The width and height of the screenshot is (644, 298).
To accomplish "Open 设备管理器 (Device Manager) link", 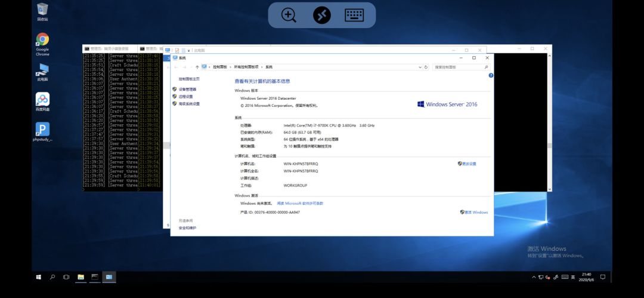I will [187, 89].
